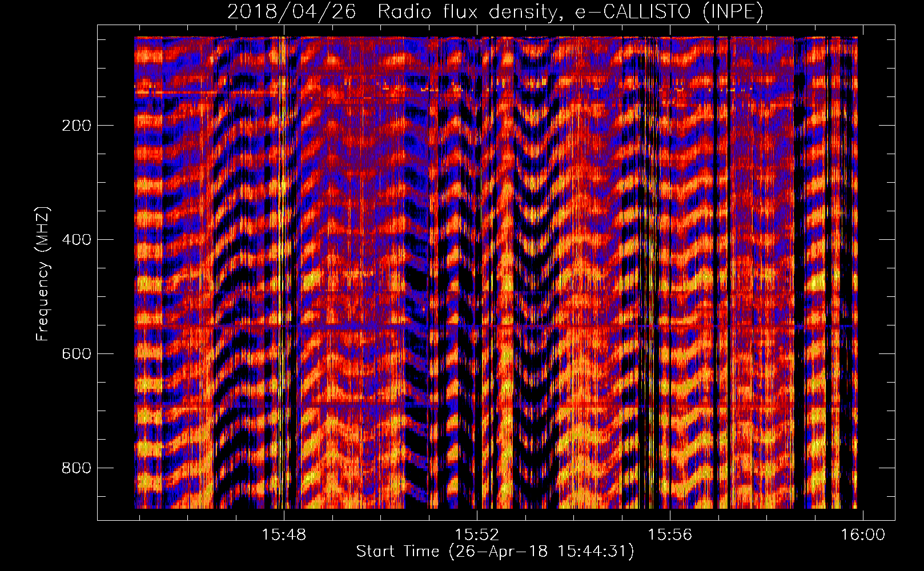The width and height of the screenshot is (924, 571).
Task: Select the 200 frequency tick label
Action: click(77, 126)
